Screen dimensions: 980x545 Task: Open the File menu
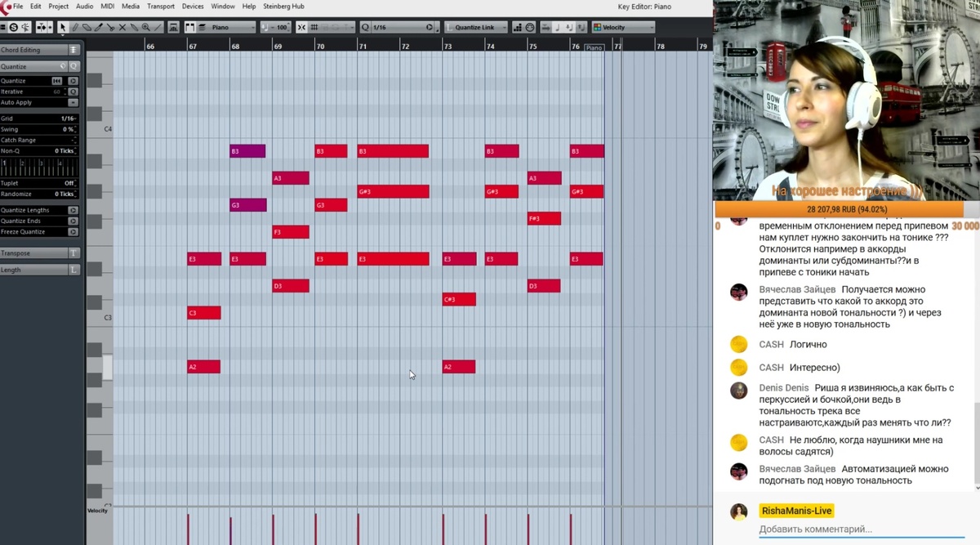(x=18, y=6)
